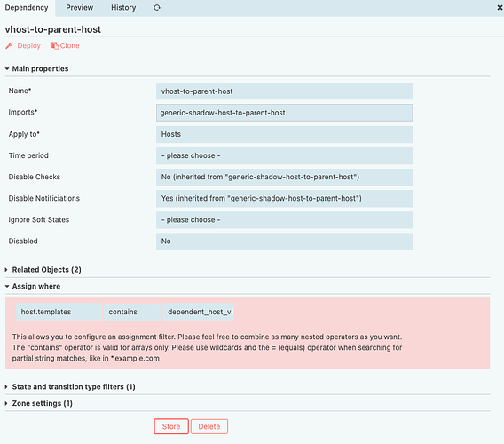Select the Dependency tab
The height and width of the screenshot is (444, 504).
(x=27, y=8)
